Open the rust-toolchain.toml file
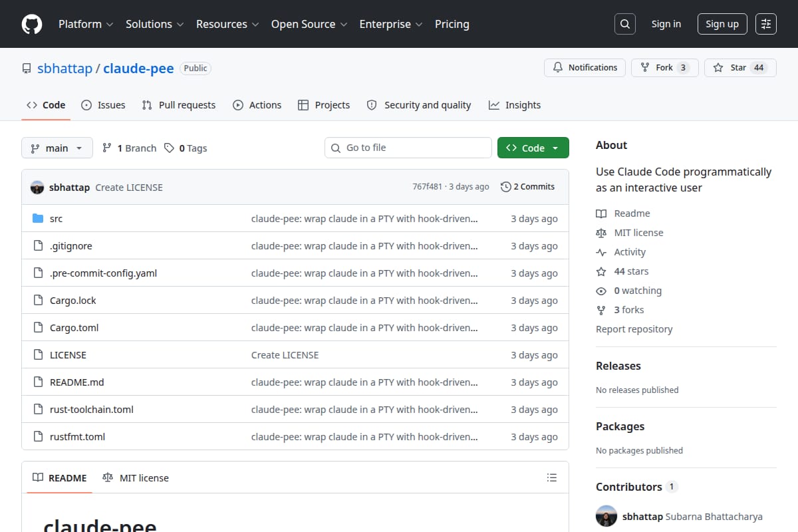 [92, 410]
